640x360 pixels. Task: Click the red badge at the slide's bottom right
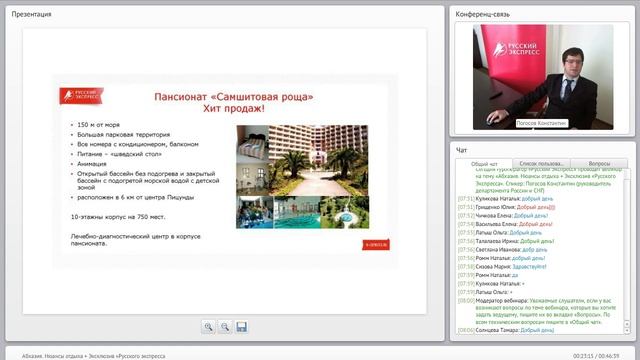coord(376,244)
